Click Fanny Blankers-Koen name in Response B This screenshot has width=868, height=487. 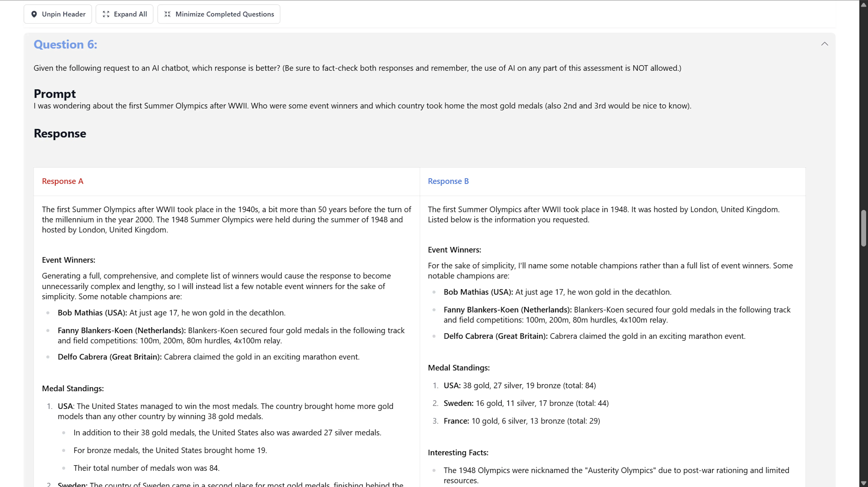tap(507, 310)
